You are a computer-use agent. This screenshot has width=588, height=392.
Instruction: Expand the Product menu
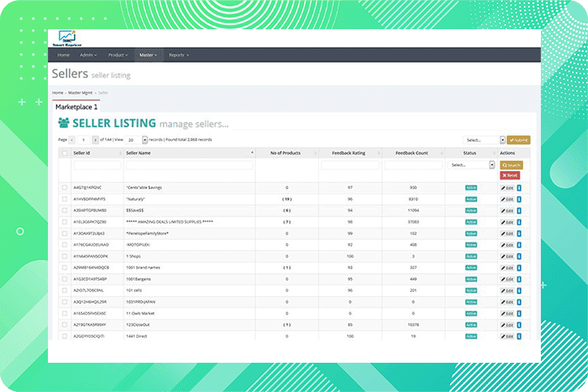pos(118,55)
